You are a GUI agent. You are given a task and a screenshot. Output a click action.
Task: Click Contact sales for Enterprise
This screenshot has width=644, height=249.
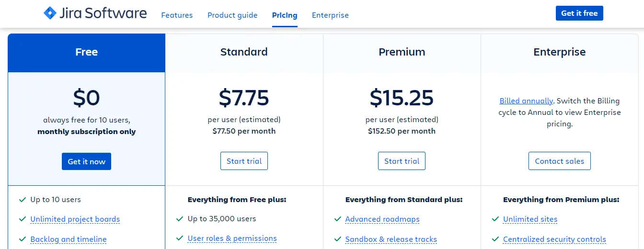pos(559,161)
